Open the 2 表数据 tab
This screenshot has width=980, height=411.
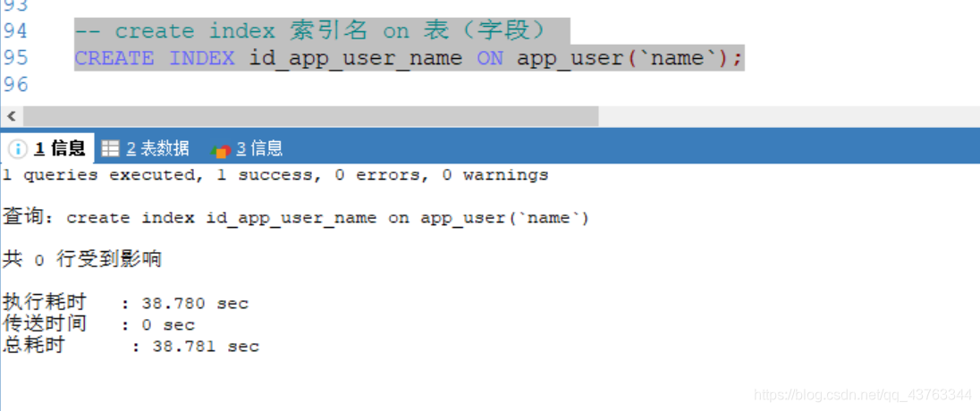pyautogui.click(x=145, y=148)
